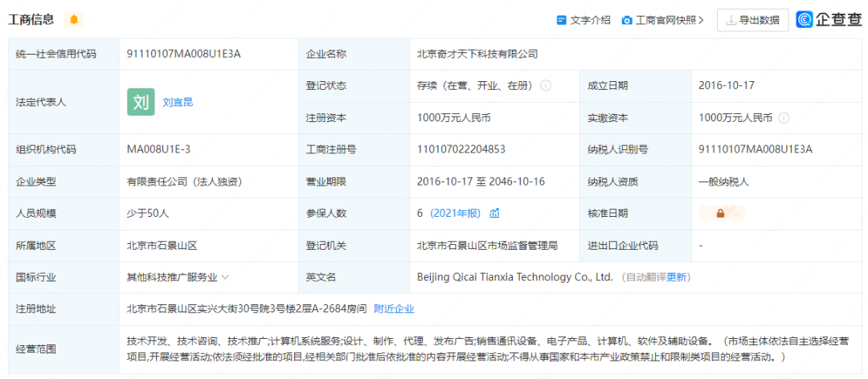Screen dimensions: 868x379
Task: Click region value 北京市石景山区
Action: [x=162, y=245]
